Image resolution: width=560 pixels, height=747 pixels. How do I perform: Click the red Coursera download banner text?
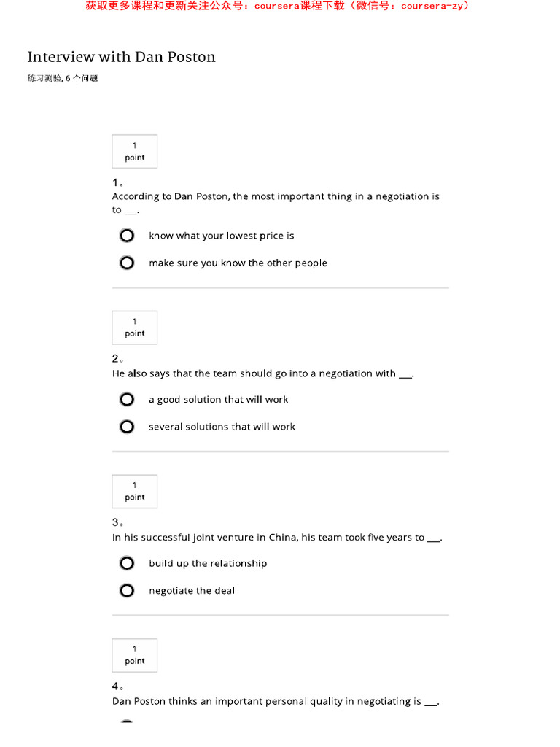coord(278,6)
